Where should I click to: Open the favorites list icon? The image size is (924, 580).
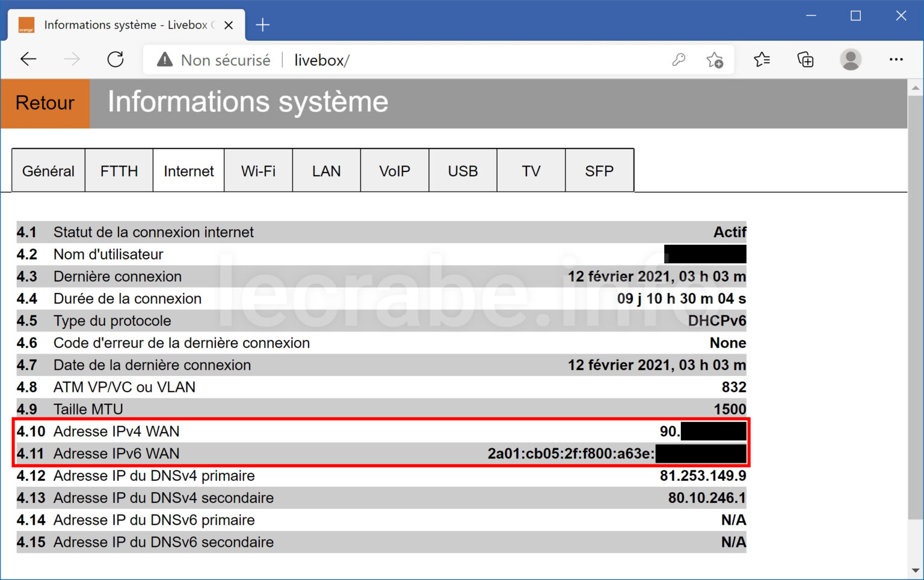pos(762,60)
